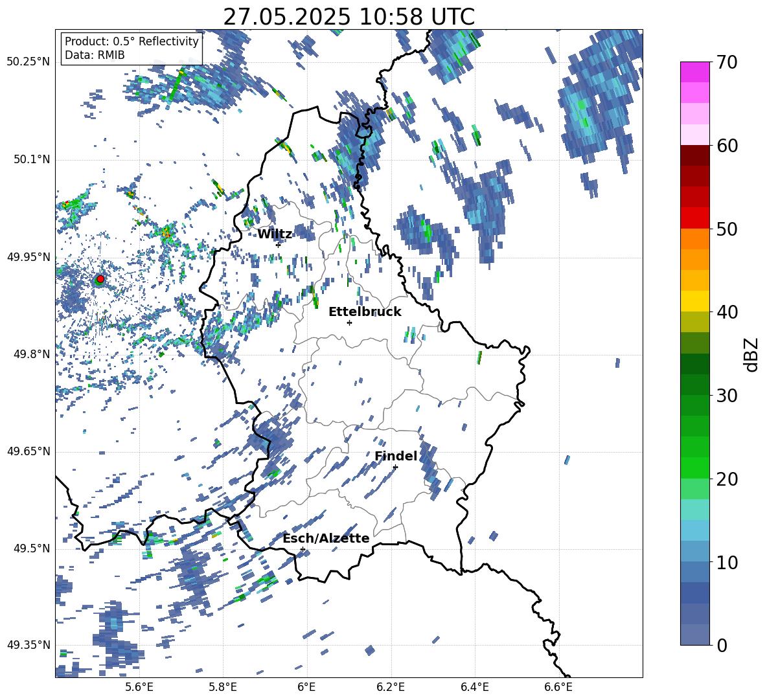Click the colorbar tick label 10
This screenshot has width=767, height=700.
[x=727, y=562]
